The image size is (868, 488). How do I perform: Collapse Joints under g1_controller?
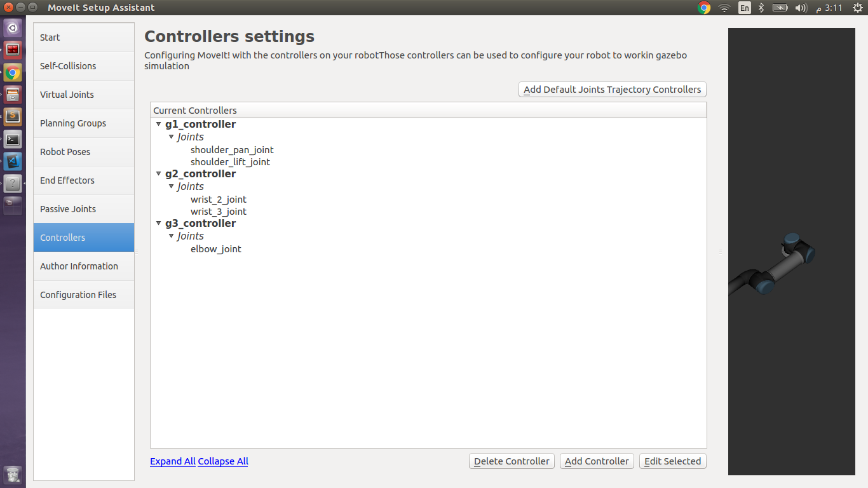[171, 137]
